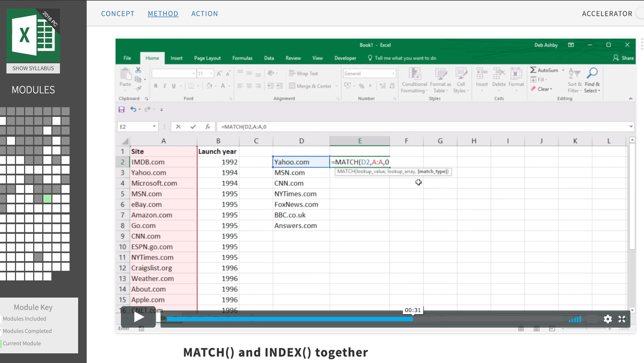644x363 pixels.
Task: Expand the General number format dropdown
Action: tap(393, 74)
